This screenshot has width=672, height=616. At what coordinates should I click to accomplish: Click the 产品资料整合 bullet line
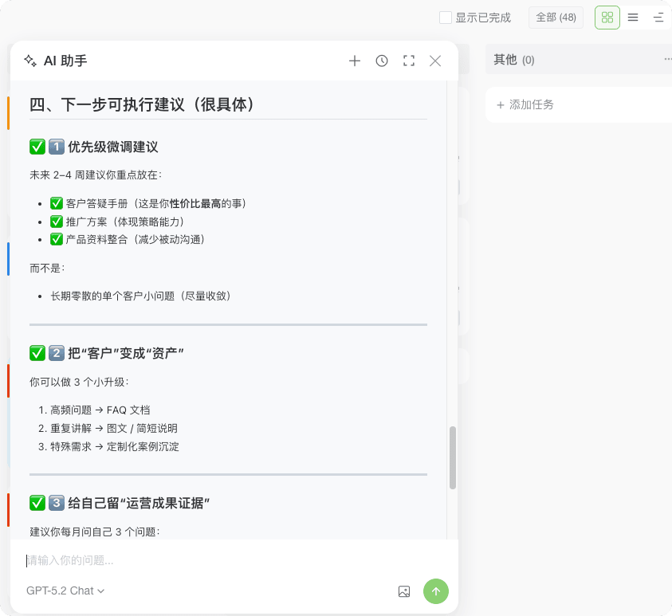click(x=128, y=239)
